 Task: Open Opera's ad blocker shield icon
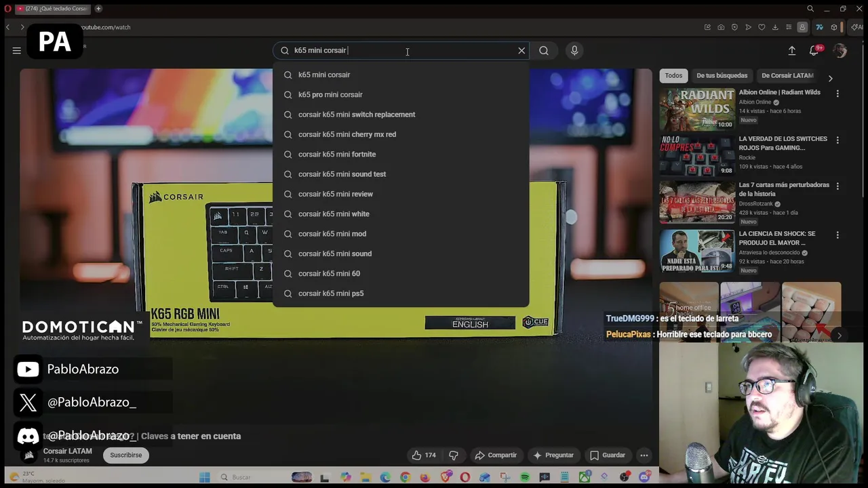pyautogui.click(x=734, y=27)
